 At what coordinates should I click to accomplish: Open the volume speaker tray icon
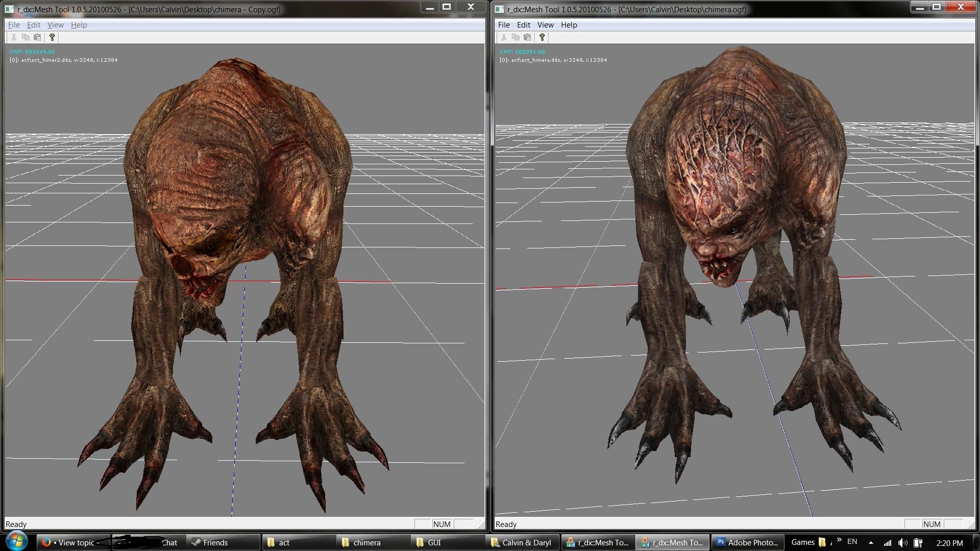coord(902,542)
